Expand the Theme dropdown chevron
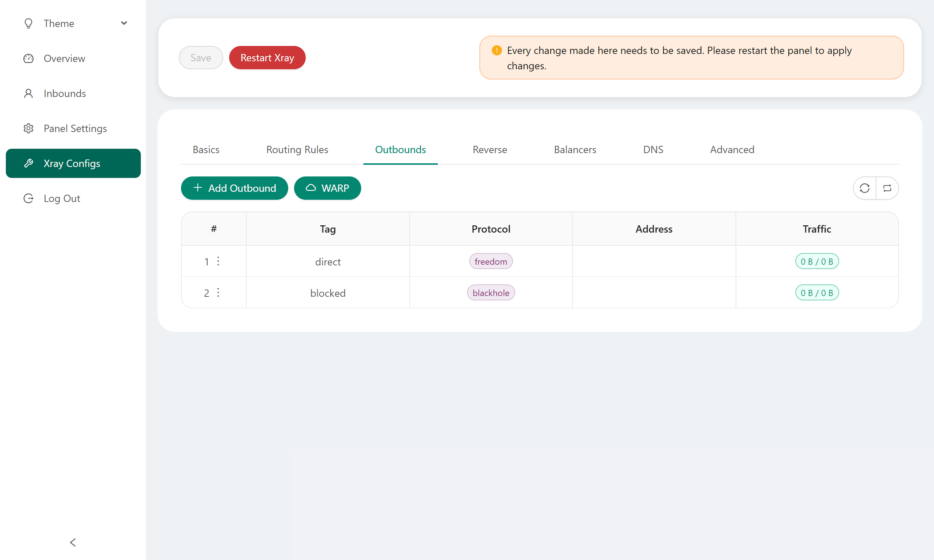Viewport: 934px width, 560px height. point(124,23)
